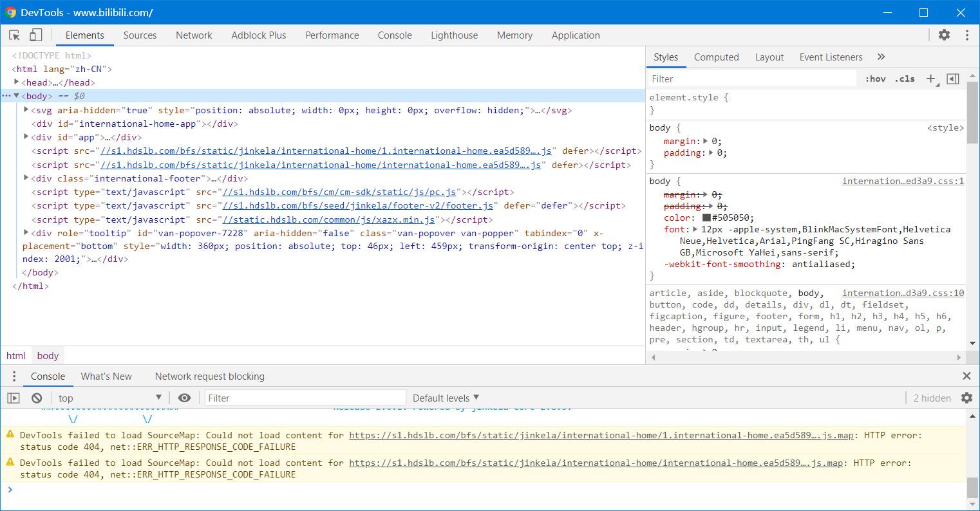Click the Styles pane horizontal scrollbar
This screenshot has height=511, width=980.
pos(805,357)
